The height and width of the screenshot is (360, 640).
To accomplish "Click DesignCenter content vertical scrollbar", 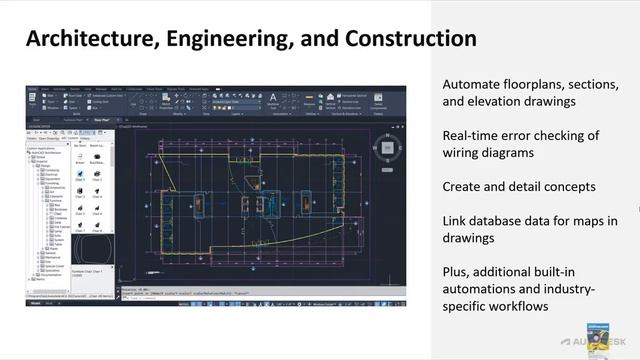I will [113, 188].
